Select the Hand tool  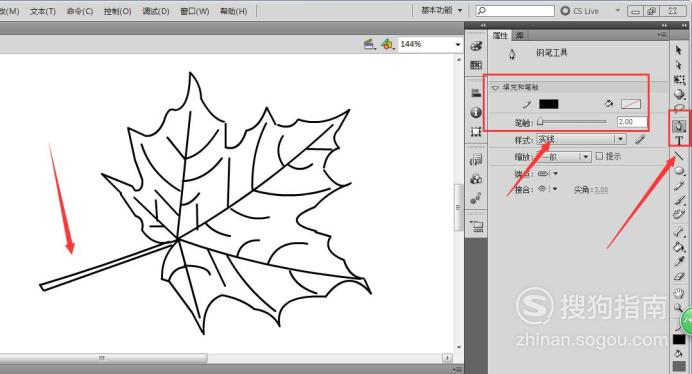[679, 292]
